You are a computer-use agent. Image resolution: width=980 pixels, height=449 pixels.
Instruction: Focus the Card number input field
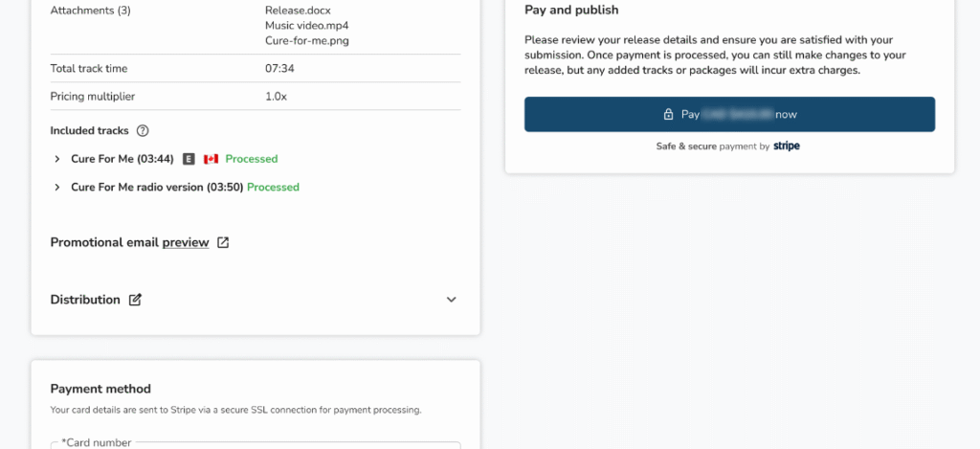click(x=256, y=446)
